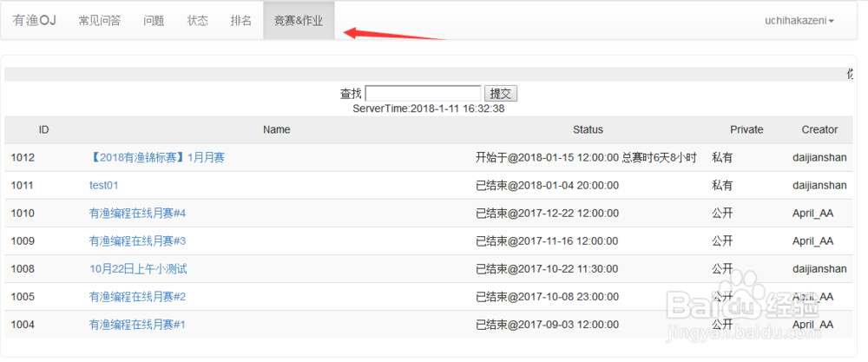Click the Private column header

click(746, 129)
